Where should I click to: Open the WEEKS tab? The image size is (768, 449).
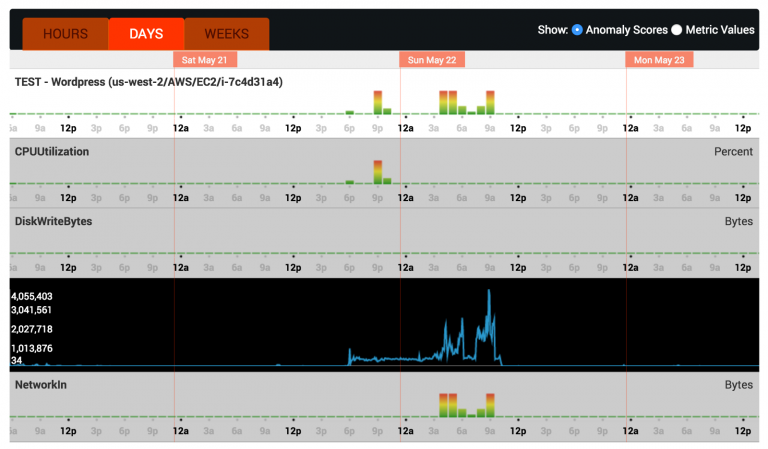[x=227, y=34]
